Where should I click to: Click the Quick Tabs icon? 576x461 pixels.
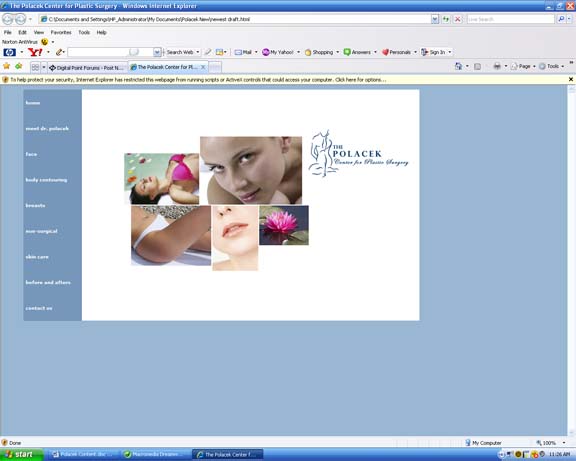click(x=35, y=67)
